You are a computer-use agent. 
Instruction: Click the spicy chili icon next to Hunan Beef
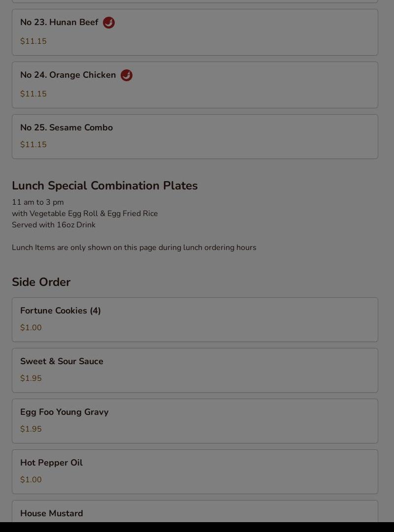tap(109, 23)
